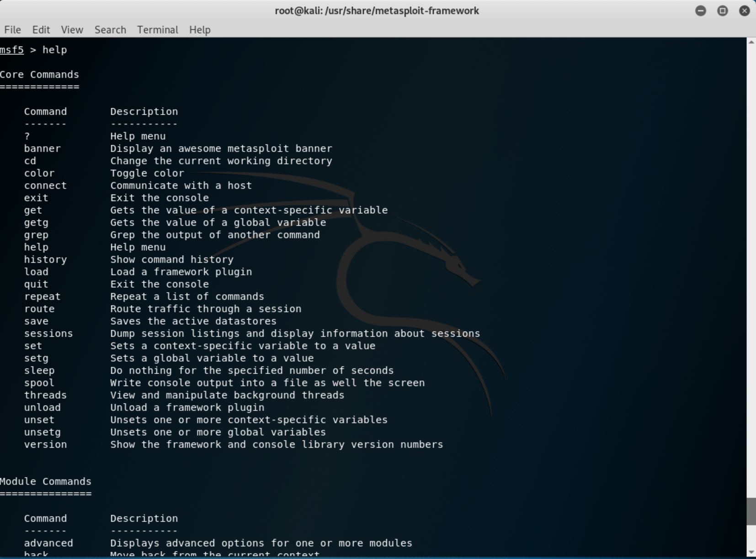Click the 'help' command in list
The height and width of the screenshot is (559, 756).
point(36,247)
